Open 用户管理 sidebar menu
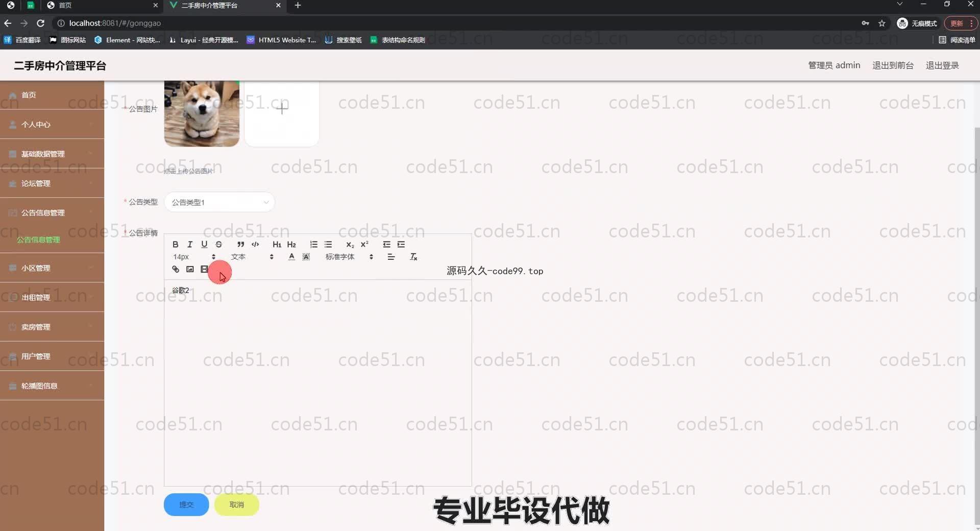The image size is (980, 531). point(52,356)
